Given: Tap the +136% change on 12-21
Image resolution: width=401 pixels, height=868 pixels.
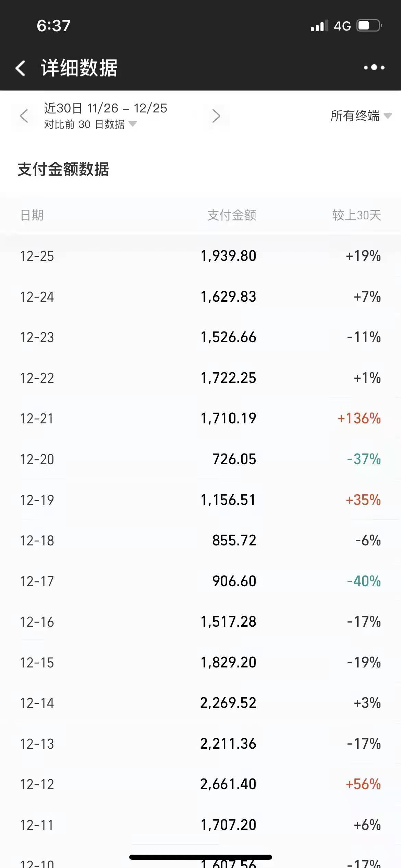Looking at the screenshot, I should pyautogui.click(x=359, y=419).
